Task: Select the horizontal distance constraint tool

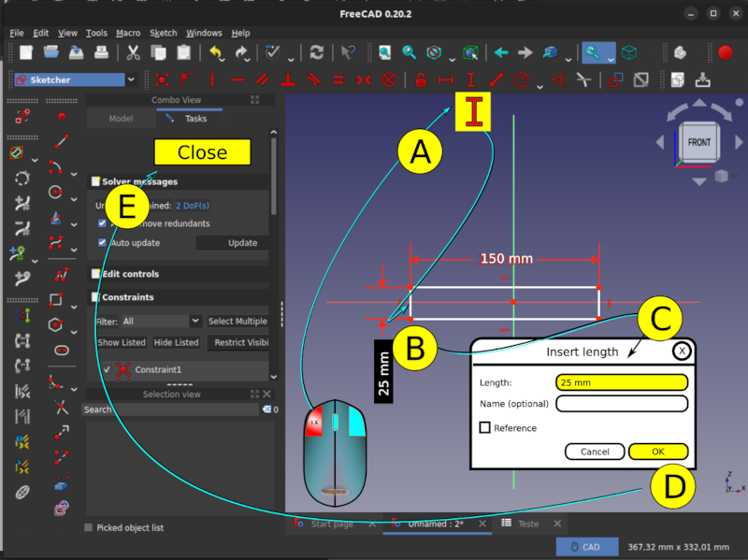Action: pos(446,79)
